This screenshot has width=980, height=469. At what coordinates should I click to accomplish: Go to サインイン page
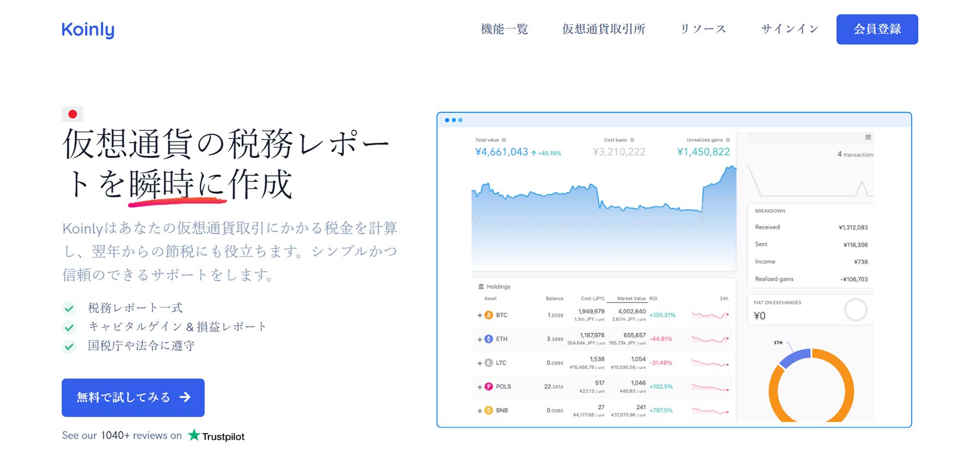pos(789,29)
